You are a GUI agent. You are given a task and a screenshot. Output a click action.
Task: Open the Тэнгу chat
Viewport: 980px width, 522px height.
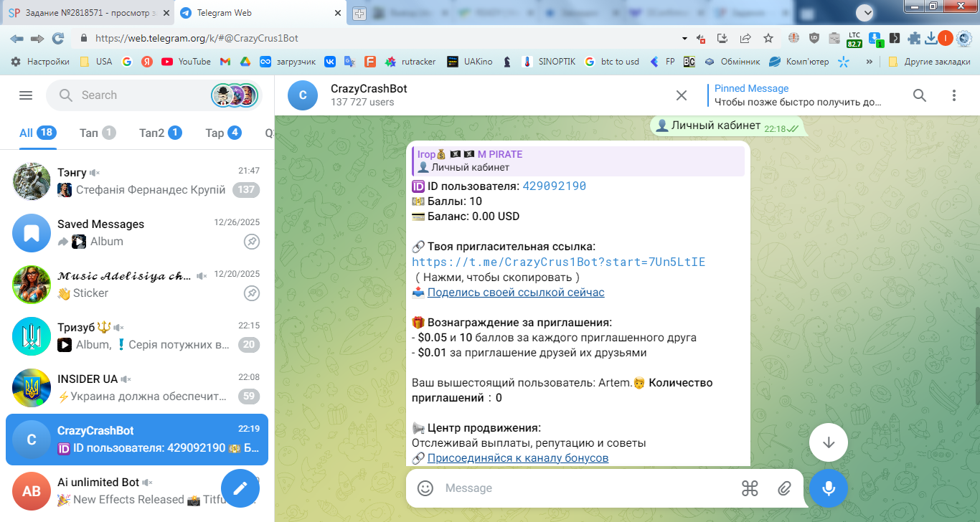tap(137, 181)
